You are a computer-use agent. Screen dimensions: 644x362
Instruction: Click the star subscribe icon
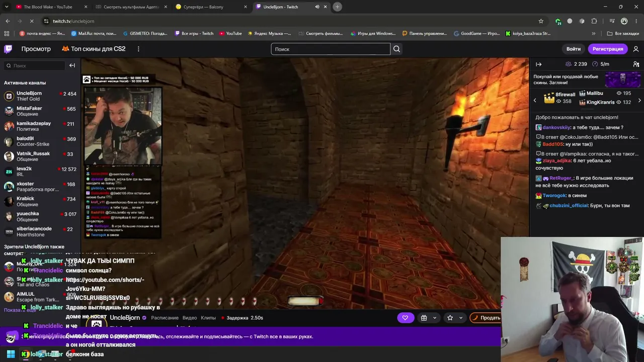point(450,318)
